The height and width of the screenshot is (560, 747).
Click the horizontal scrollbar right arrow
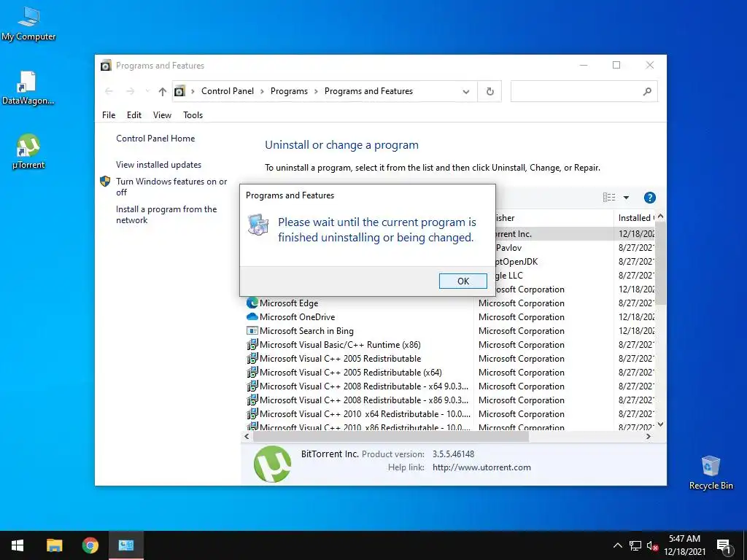point(649,436)
